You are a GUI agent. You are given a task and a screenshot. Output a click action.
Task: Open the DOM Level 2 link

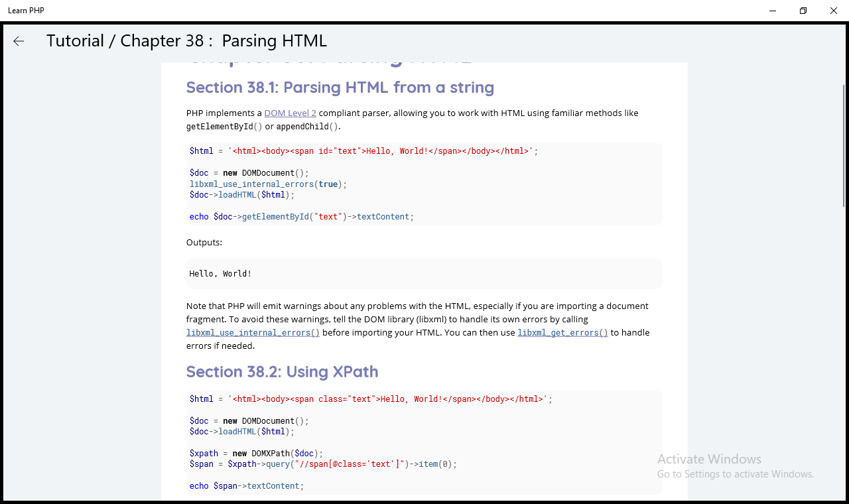click(290, 113)
